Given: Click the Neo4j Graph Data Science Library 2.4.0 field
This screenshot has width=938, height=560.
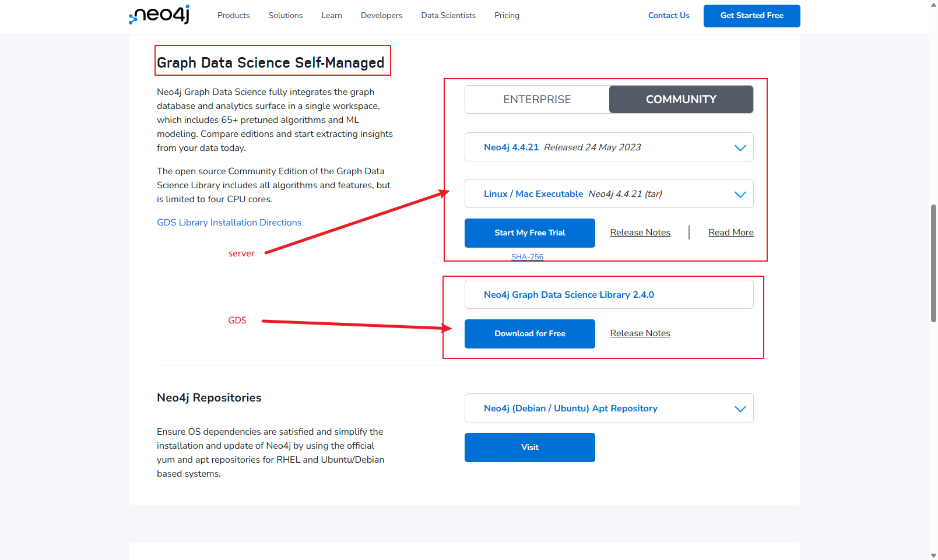Looking at the screenshot, I should (x=609, y=295).
